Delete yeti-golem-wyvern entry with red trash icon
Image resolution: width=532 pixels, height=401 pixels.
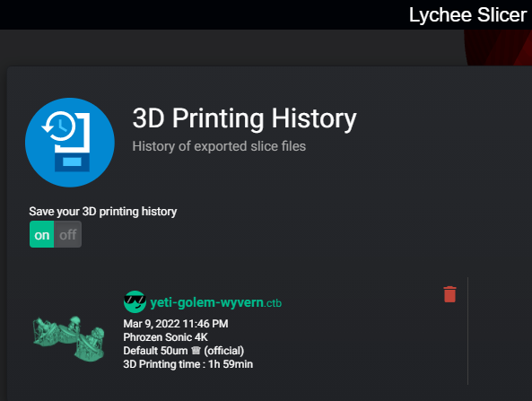(x=449, y=294)
